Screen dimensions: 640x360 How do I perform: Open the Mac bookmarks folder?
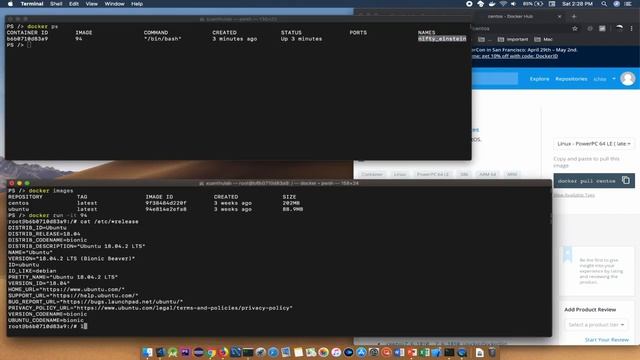[543, 39]
